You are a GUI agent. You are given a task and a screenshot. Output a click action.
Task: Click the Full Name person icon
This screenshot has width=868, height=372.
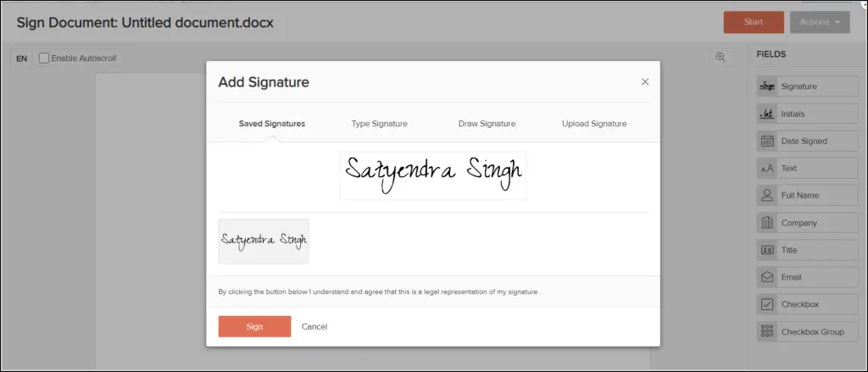click(767, 196)
